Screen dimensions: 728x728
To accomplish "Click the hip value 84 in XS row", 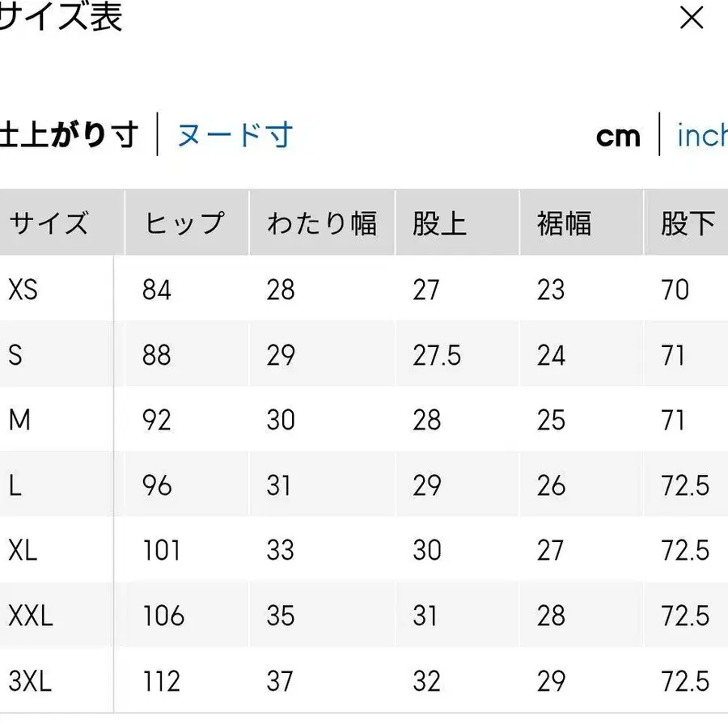I will (157, 290).
